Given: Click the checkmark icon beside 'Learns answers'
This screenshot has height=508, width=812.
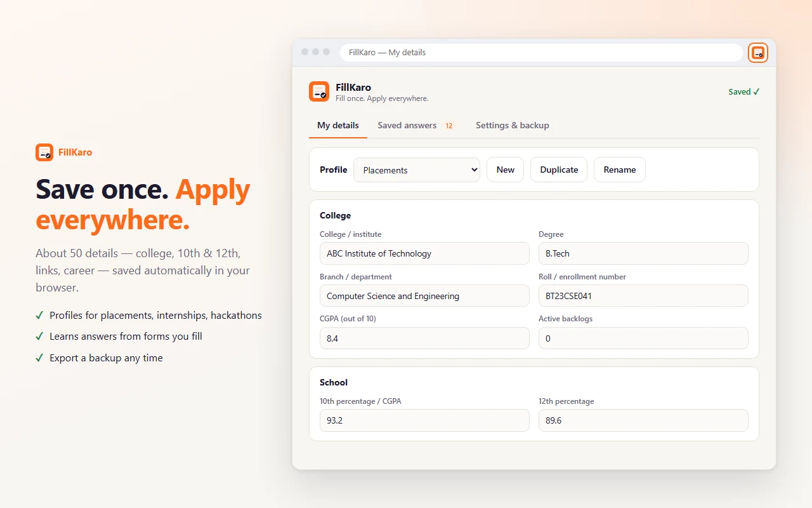Looking at the screenshot, I should [x=39, y=336].
